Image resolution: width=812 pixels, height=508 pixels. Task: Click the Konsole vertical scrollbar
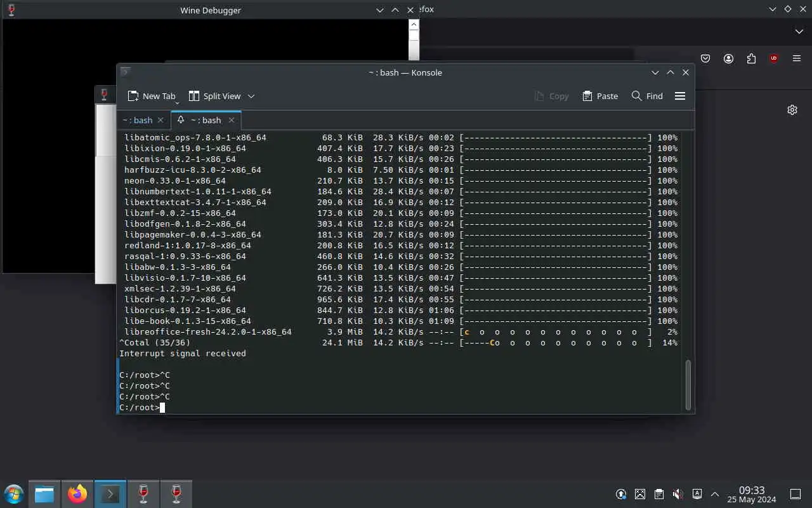(688, 385)
